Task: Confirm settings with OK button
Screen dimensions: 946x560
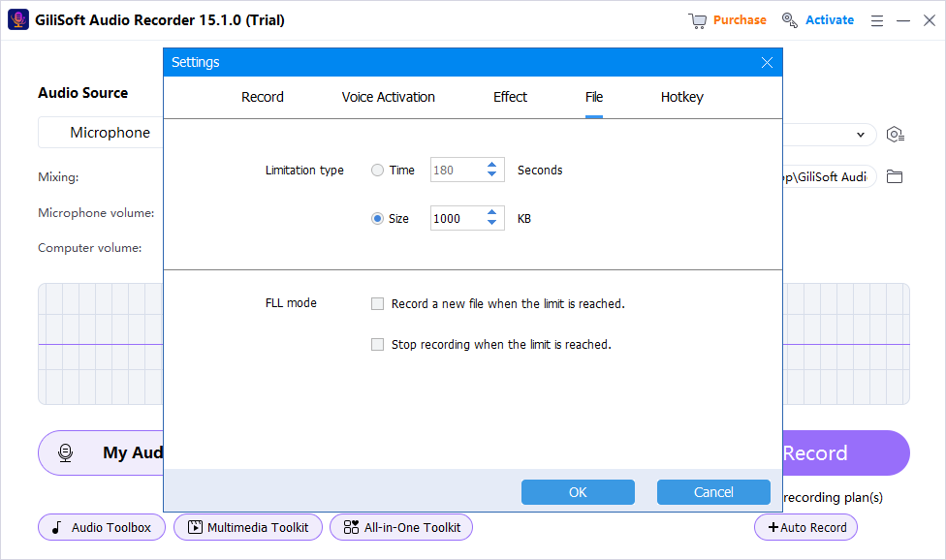Action: tap(578, 492)
